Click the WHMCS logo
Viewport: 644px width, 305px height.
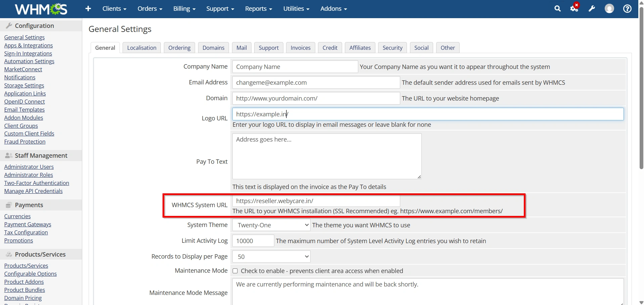coord(41,9)
